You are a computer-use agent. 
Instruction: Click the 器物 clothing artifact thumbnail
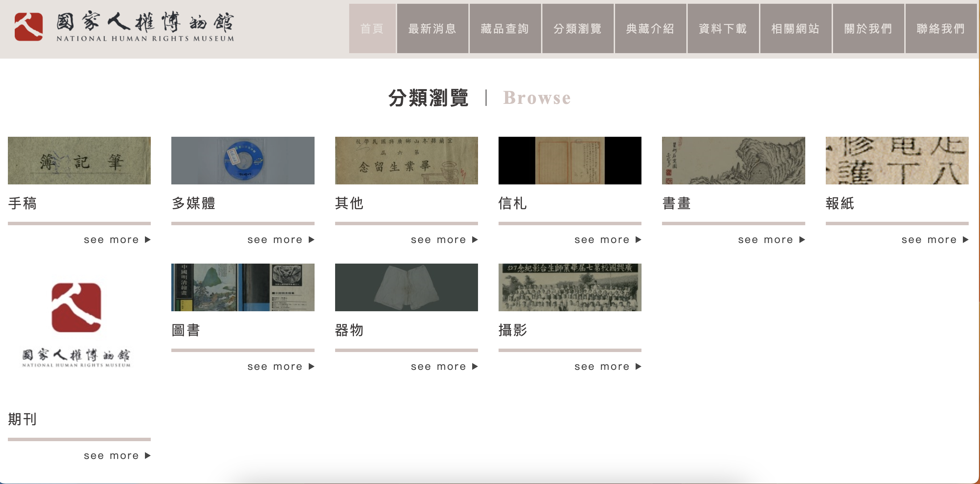click(x=406, y=287)
